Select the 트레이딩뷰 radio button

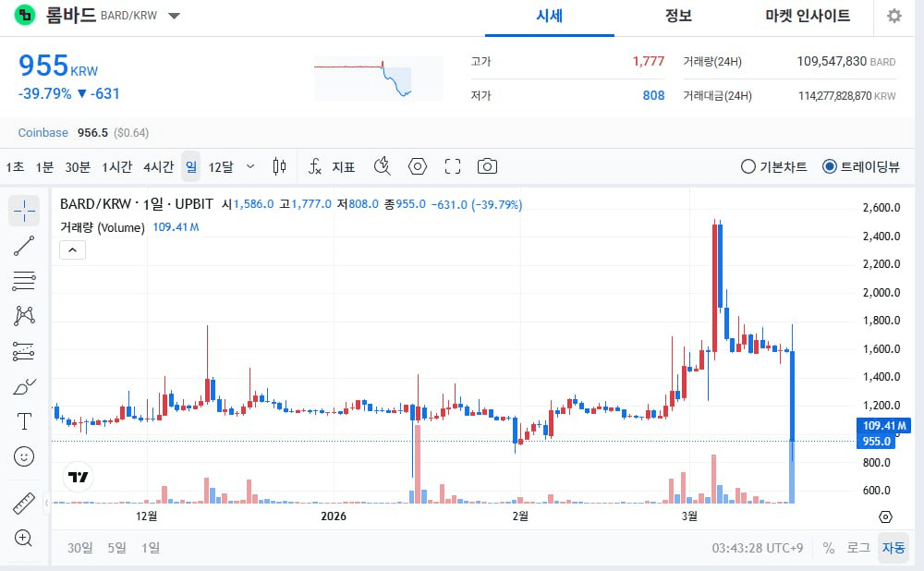point(830,167)
